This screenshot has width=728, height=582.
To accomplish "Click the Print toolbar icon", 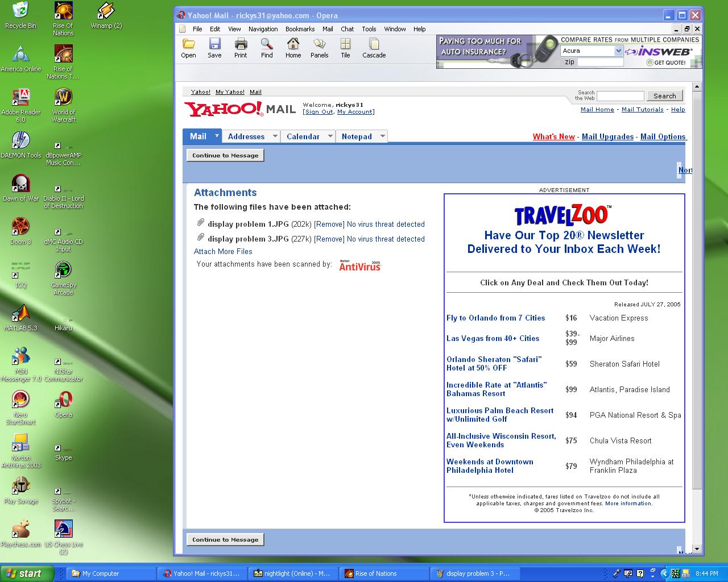I will point(241,48).
